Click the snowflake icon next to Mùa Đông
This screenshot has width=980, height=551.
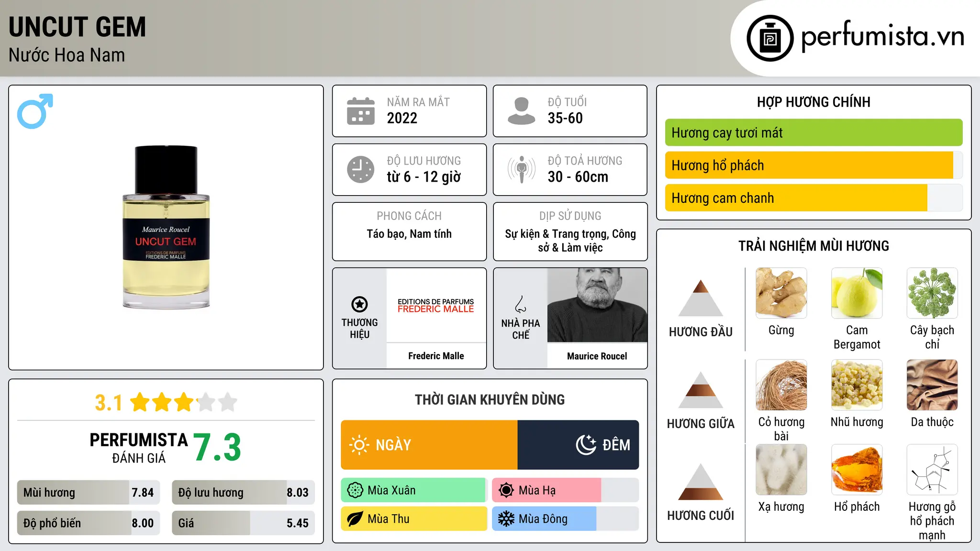506,519
